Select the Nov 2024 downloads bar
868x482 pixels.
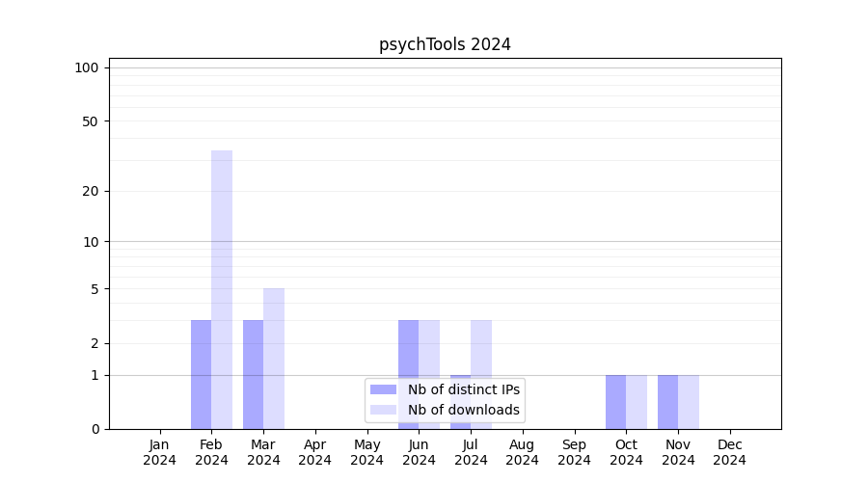coord(689,401)
